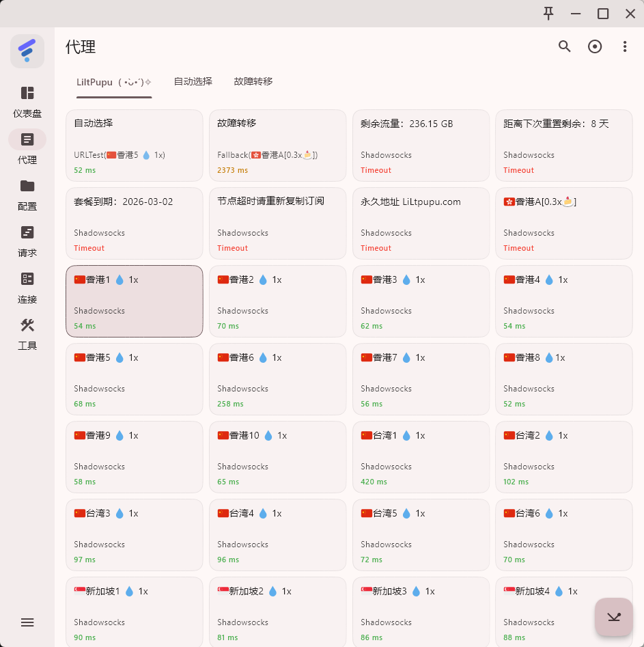
Task: Open the Tools (工具) sidebar icon
Action: (27, 325)
